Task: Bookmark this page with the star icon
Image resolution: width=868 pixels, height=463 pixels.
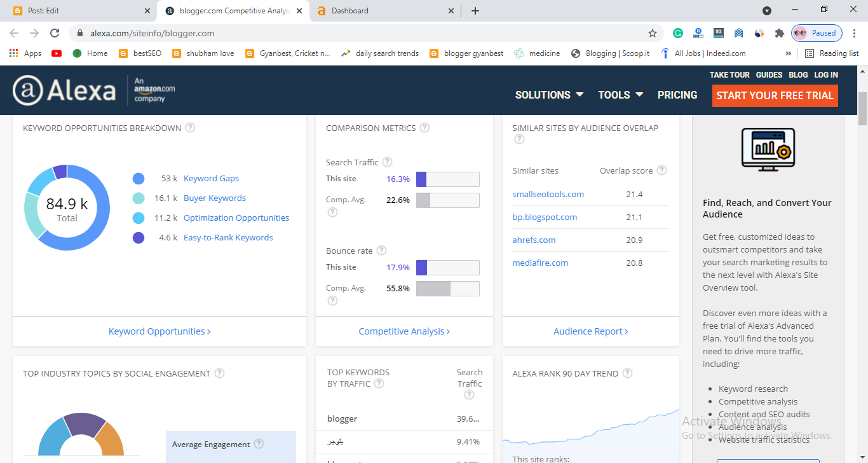Action: (652, 33)
